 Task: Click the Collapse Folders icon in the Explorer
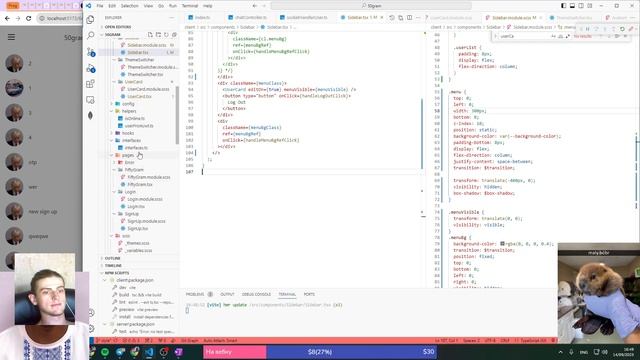pyautogui.click(x=174, y=35)
